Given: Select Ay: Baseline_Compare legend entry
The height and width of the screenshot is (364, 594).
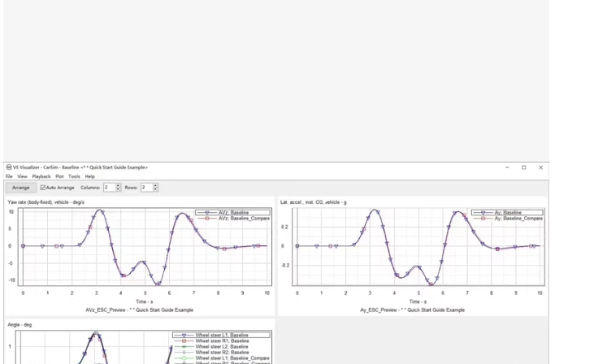Looking at the screenshot, I should [507, 219].
